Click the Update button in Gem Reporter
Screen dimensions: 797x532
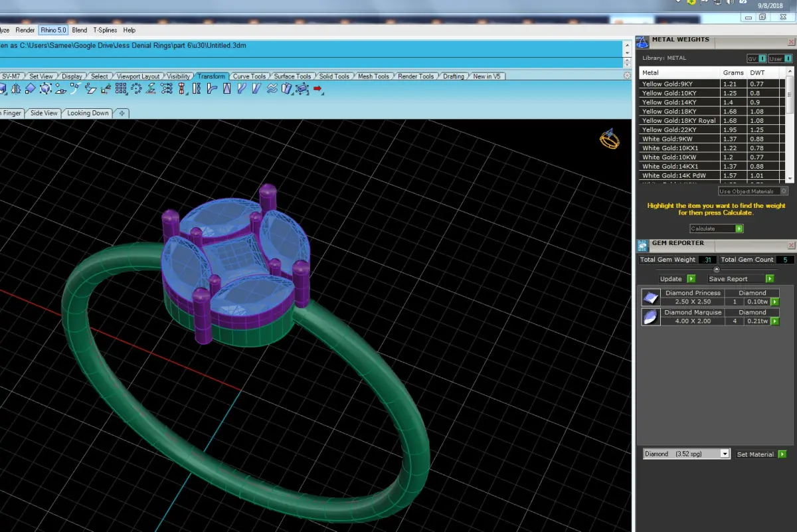677,279
